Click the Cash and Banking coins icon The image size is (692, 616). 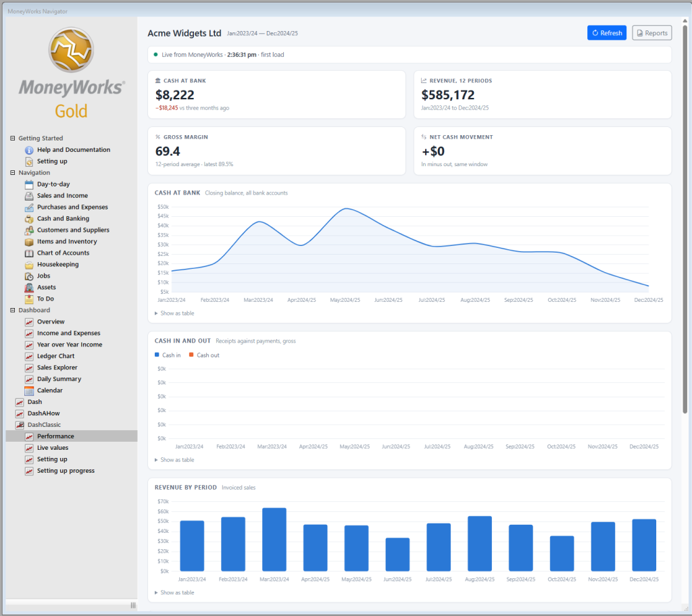tap(29, 219)
